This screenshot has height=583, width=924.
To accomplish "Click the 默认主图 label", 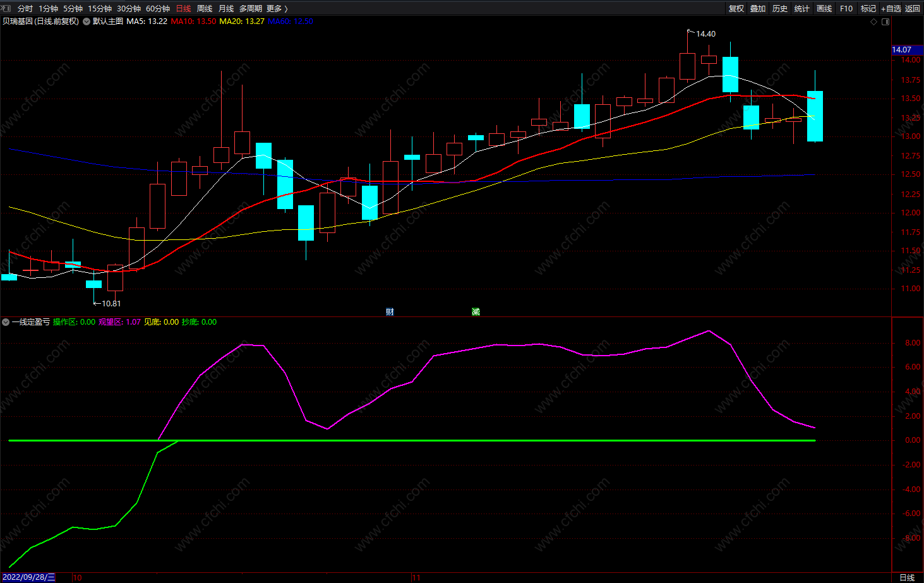I will [108, 21].
